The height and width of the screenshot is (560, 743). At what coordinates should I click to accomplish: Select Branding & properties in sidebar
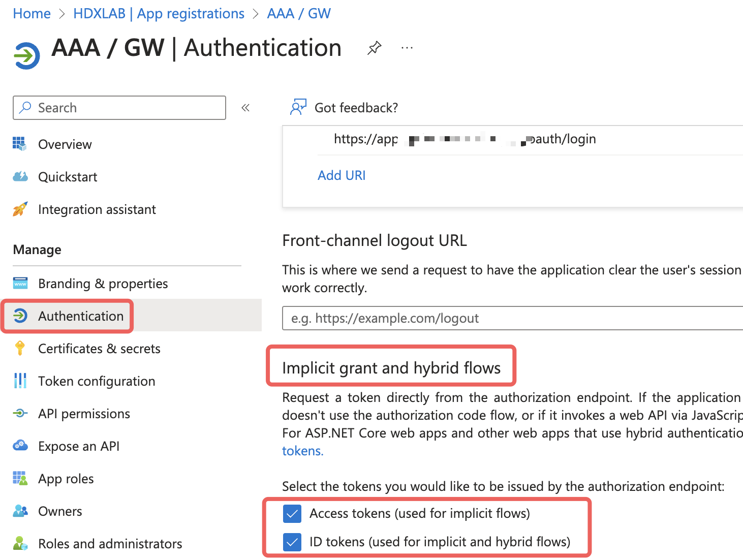103,283
